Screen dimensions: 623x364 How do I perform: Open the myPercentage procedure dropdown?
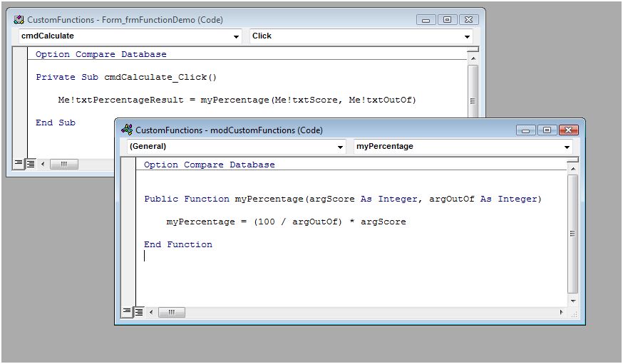tap(567, 147)
